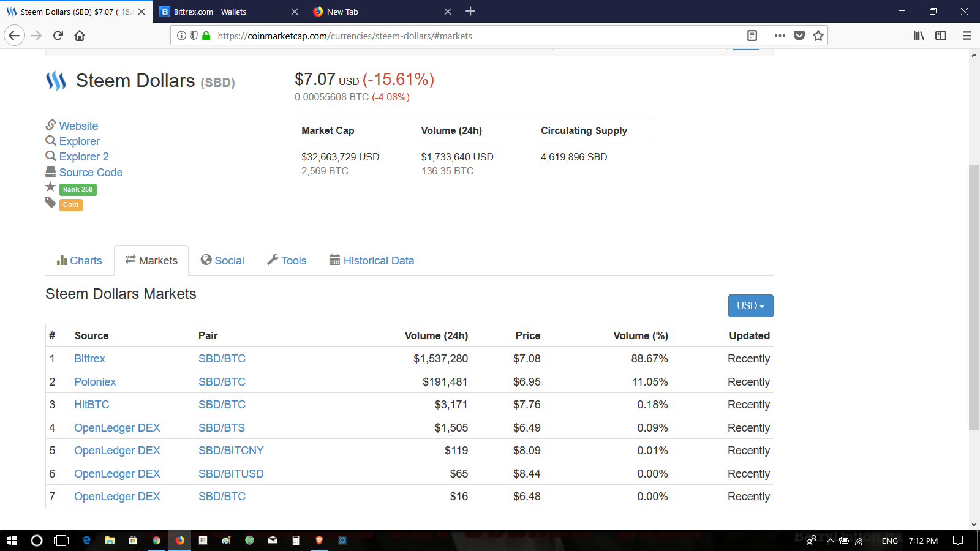Click the Price column header

coord(528,335)
